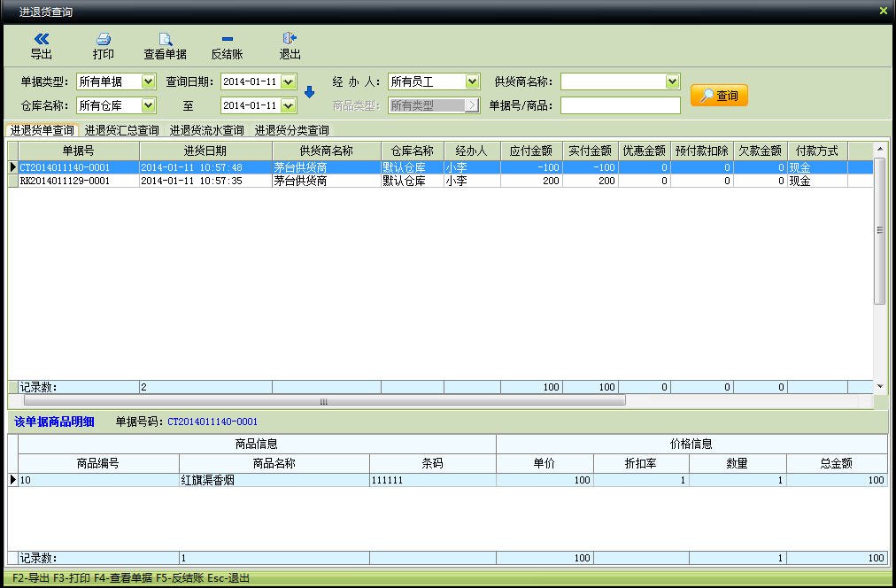Click the barcode cell 111111
The width and height of the screenshot is (896, 588).
[x=433, y=480]
